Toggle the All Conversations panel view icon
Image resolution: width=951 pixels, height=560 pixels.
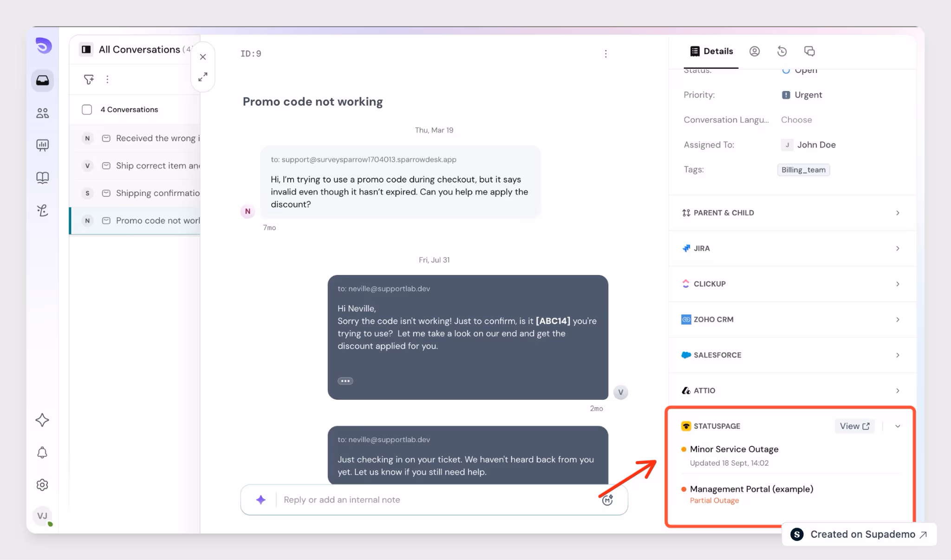pyautogui.click(x=86, y=49)
